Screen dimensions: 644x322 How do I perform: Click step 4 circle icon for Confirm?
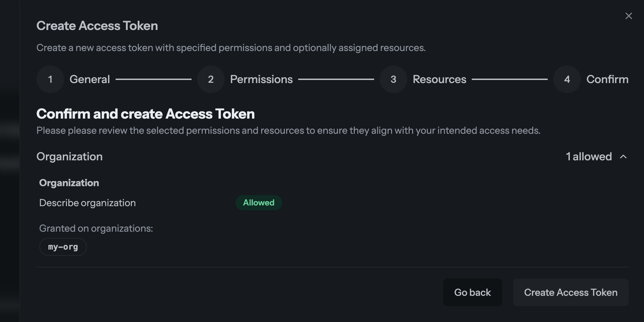coord(566,79)
